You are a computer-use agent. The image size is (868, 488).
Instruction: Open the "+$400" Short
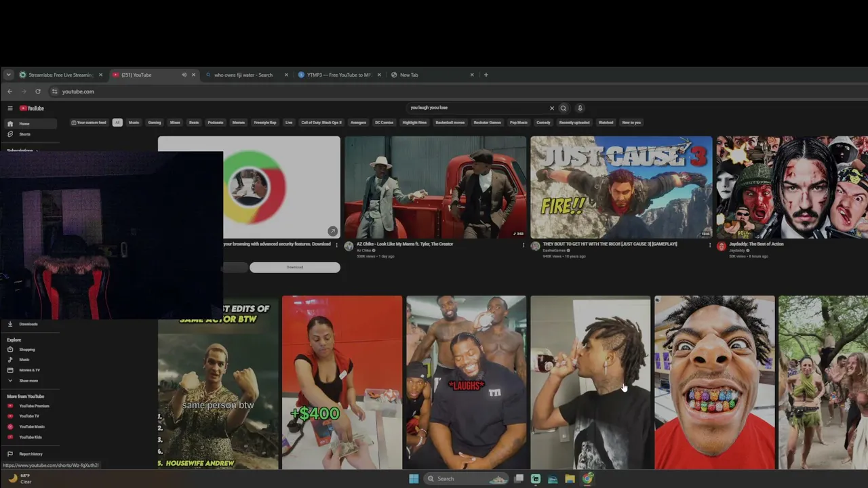pyautogui.click(x=342, y=382)
